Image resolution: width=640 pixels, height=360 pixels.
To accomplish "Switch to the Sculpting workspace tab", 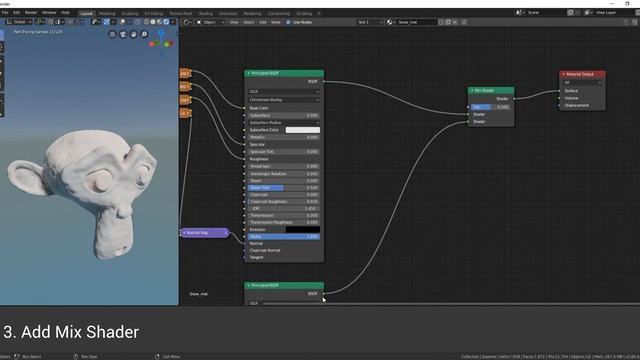I will [129, 13].
